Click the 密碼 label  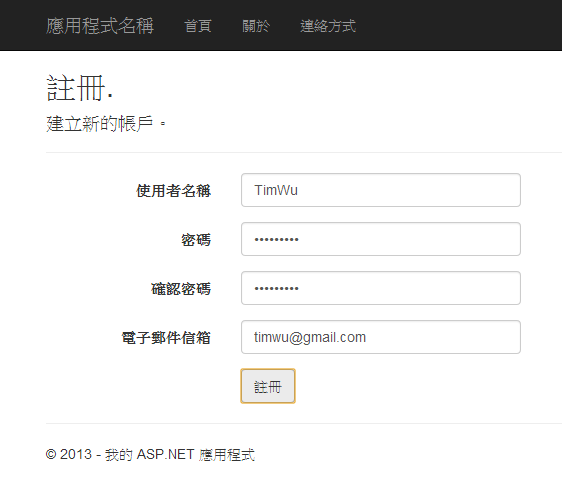click(196, 240)
